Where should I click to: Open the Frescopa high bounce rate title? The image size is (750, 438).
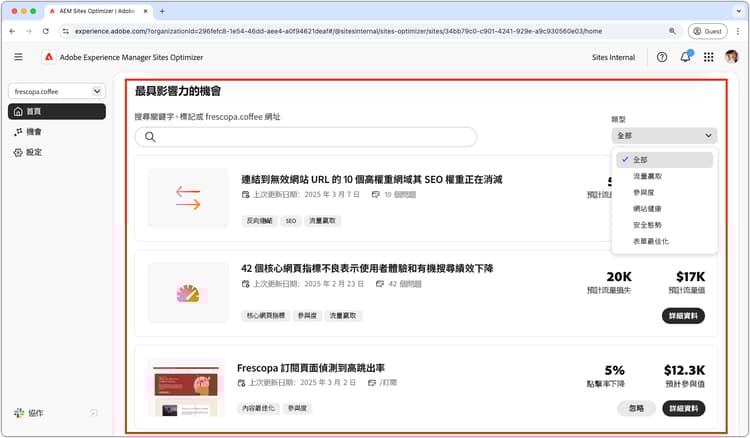point(311,368)
